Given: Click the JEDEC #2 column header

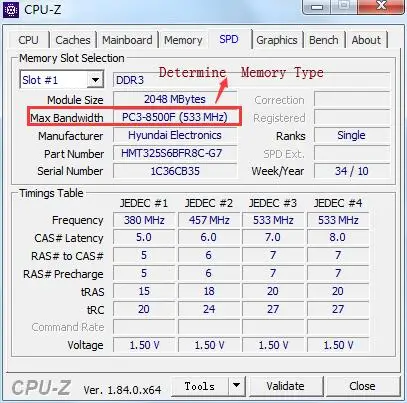Looking at the screenshot, I should click(x=209, y=203).
